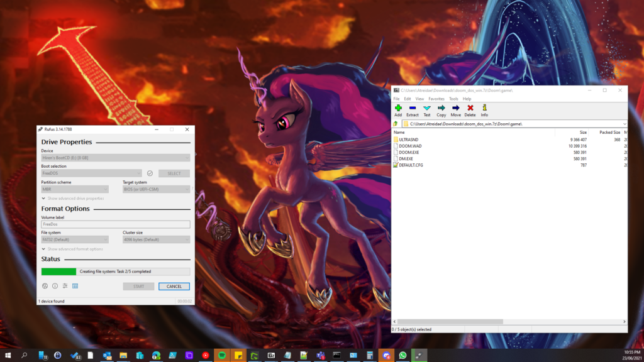Image resolution: width=644 pixels, height=362 pixels.
Task: Open the File system dropdown
Action: coord(75,239)
